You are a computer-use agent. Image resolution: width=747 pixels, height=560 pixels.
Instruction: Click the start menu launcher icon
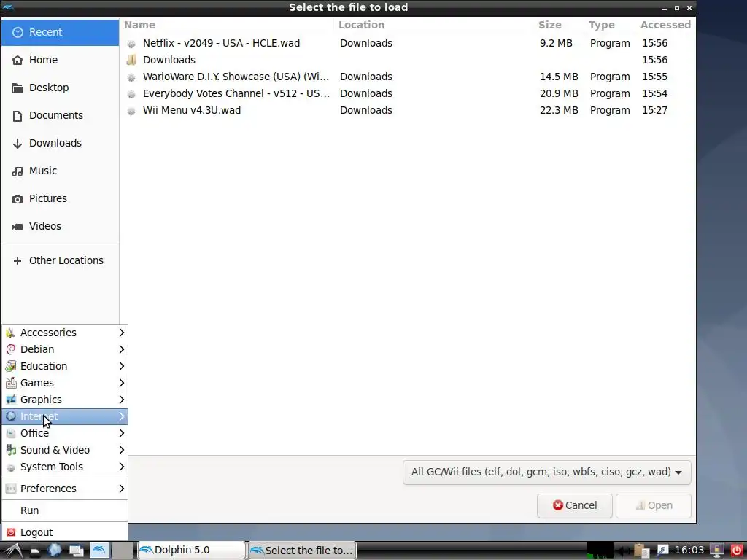click(x=12, y=551)
